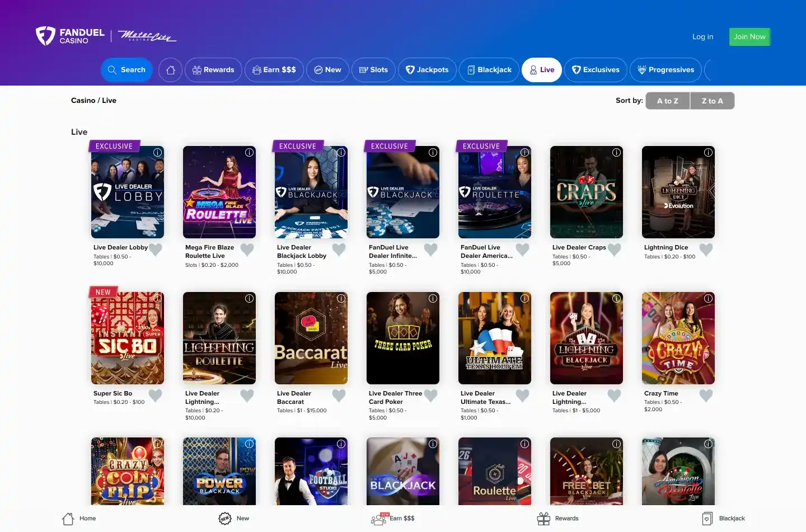Toggle favorite heart on Super Sic Bo
This screenshot has width=806, height=532.
point(156,396)
